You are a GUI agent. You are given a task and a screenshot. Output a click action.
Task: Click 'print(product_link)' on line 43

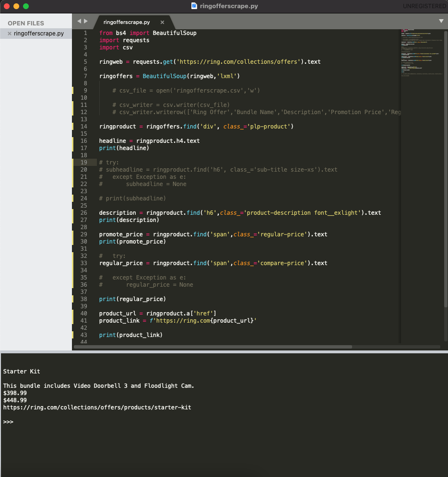coord(131,335)
